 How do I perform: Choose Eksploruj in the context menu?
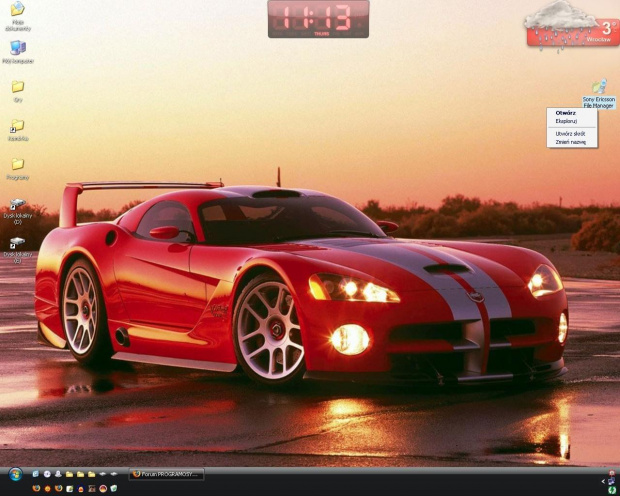point(566,121)
